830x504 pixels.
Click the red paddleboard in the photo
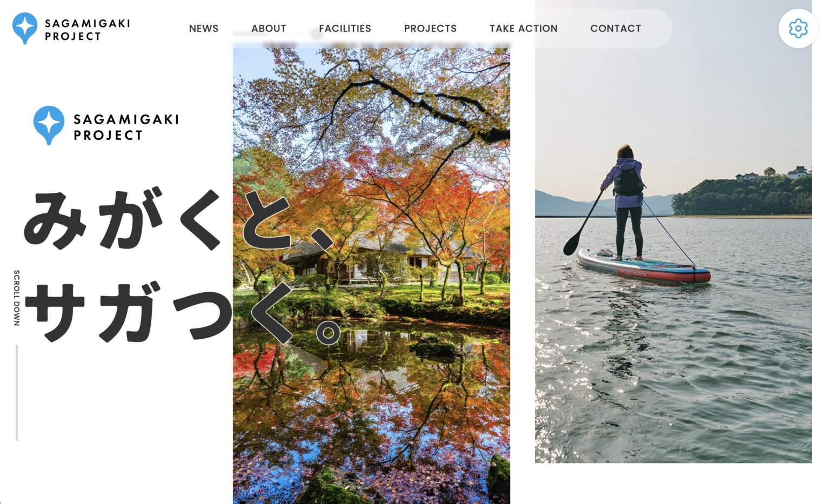[644, 267]
